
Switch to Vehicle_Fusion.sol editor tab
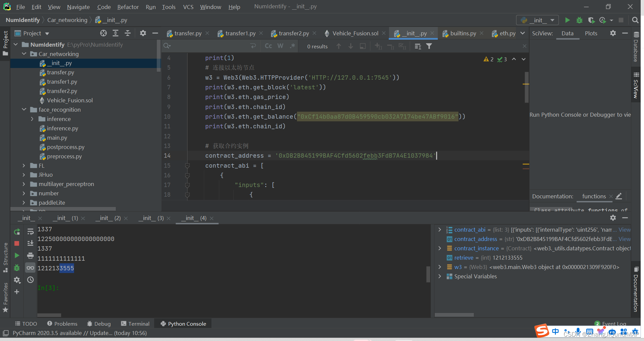(x=355, y=33)
